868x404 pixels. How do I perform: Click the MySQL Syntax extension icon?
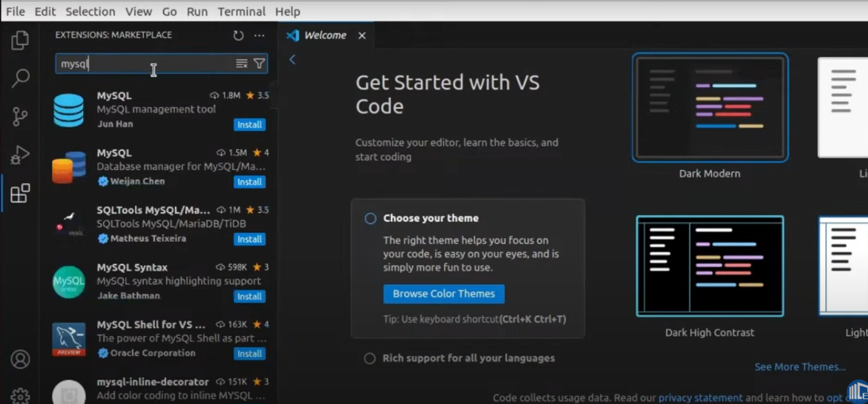69,282
